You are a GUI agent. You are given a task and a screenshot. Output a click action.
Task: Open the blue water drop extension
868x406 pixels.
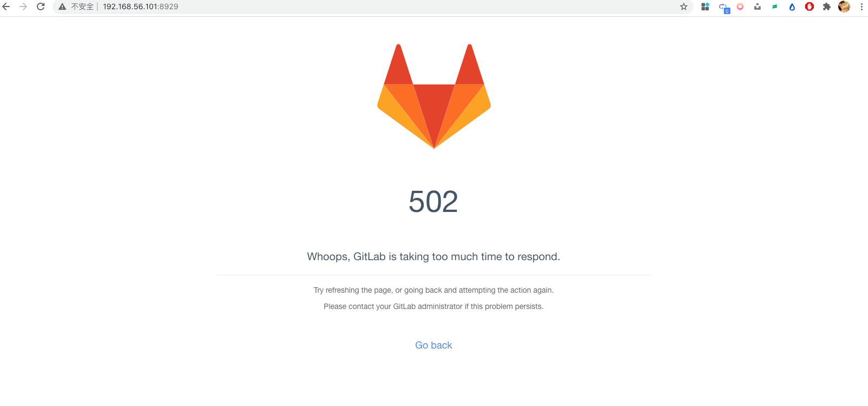(792, 7)
